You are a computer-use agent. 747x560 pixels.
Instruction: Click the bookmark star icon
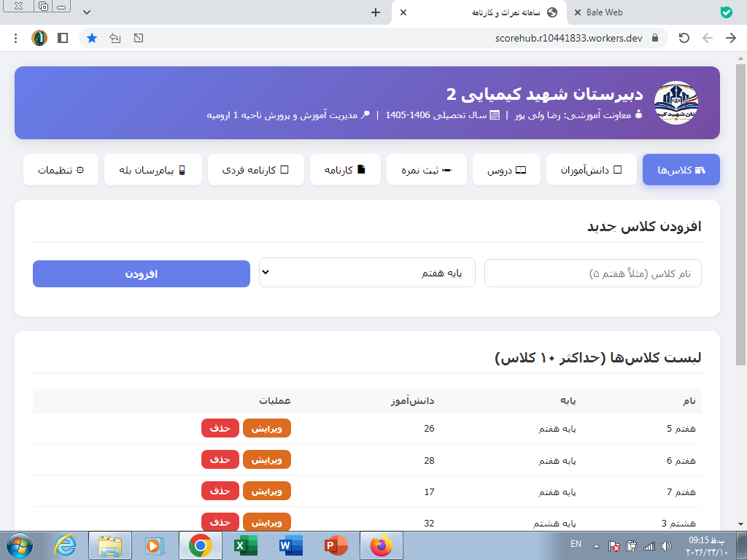coord(92,38)
